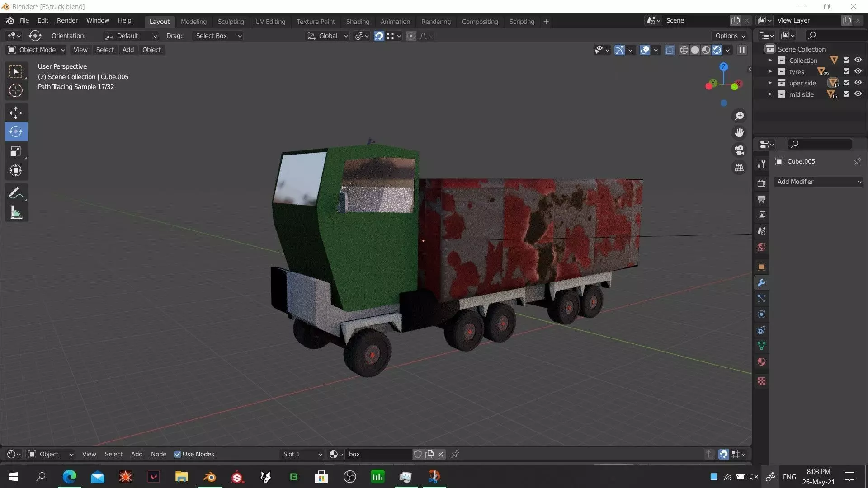Open the View Layer properties tab
The height and width of the screenshot is (488, 868).
(x=761, y=215)
